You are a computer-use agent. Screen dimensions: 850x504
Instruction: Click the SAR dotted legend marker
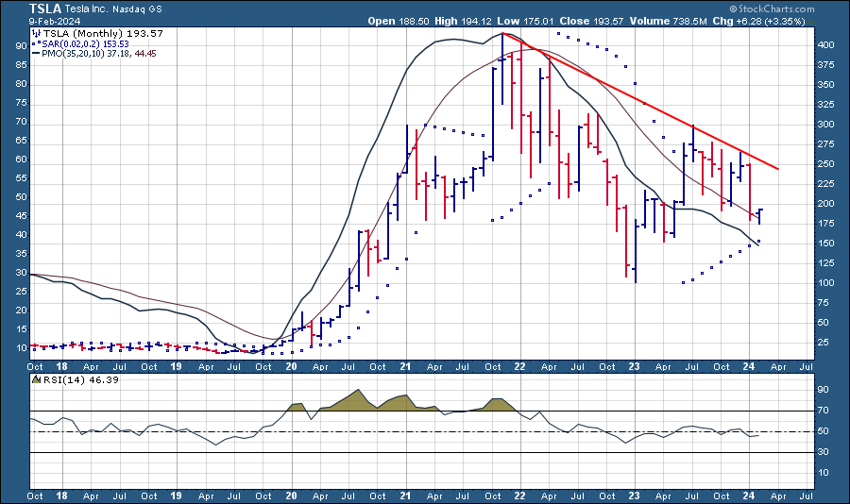pyautogui.click(x=36, y=43)
